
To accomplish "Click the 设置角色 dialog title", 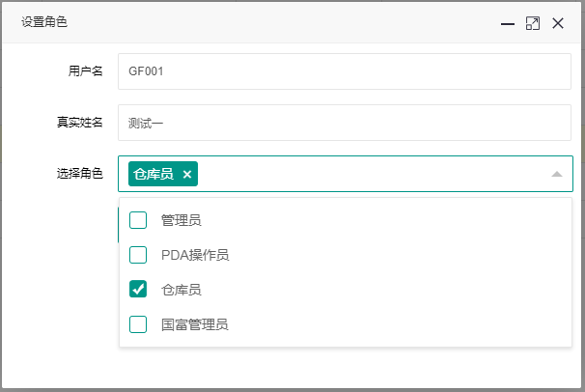I will [44, 21].
